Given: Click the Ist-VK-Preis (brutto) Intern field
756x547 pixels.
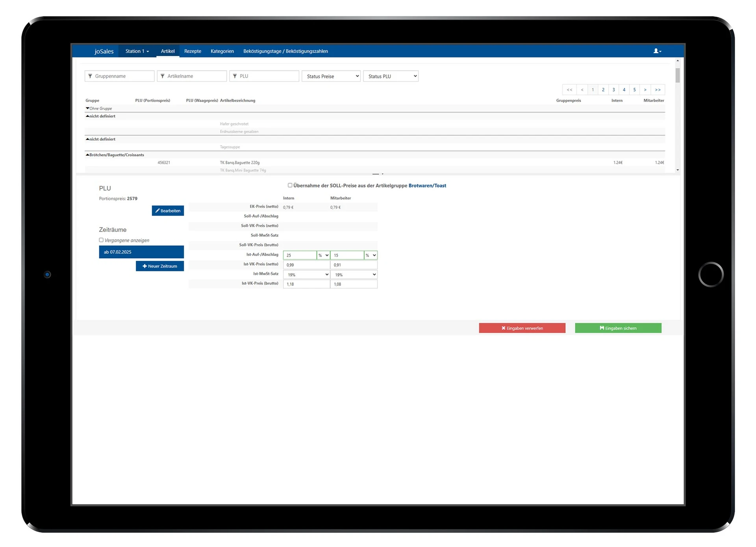Looking at the screenshot, I should pos(306,284).
